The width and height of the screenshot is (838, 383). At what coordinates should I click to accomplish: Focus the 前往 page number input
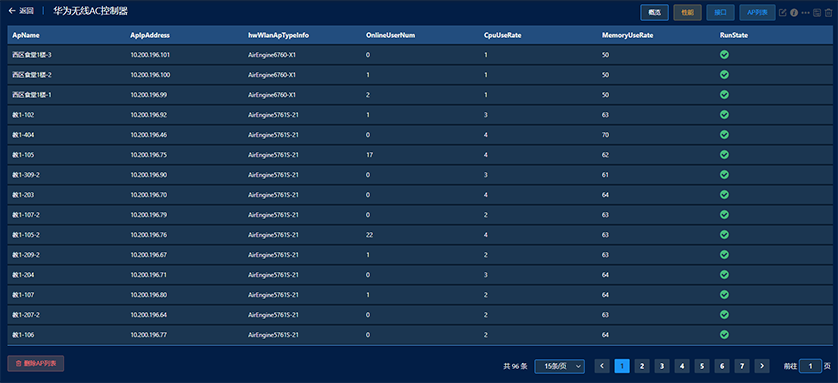[x=811, y=366]
